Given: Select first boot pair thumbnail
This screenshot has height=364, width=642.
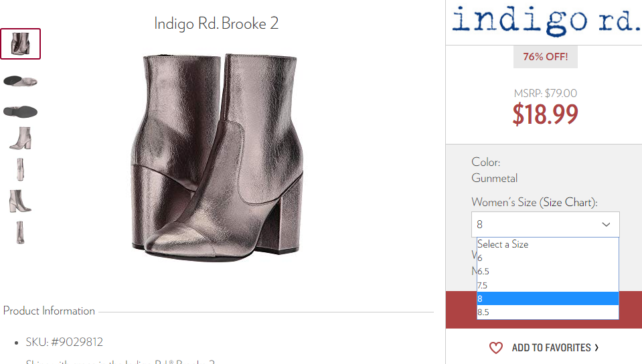Looking at the screenshot, I should point(21,43).
